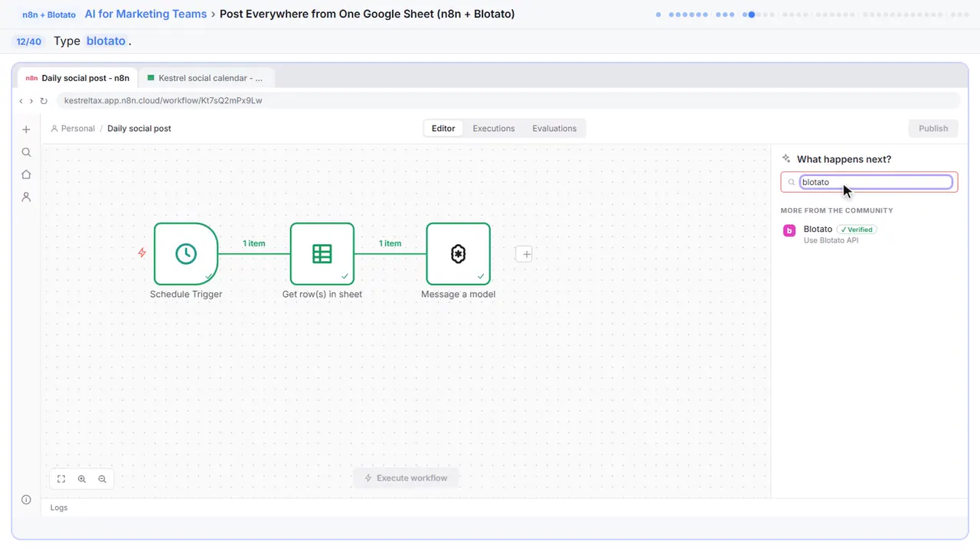Open the user profile sidebar icon
The height and width of the screenshot is (551, 980).
coord(26,197)
